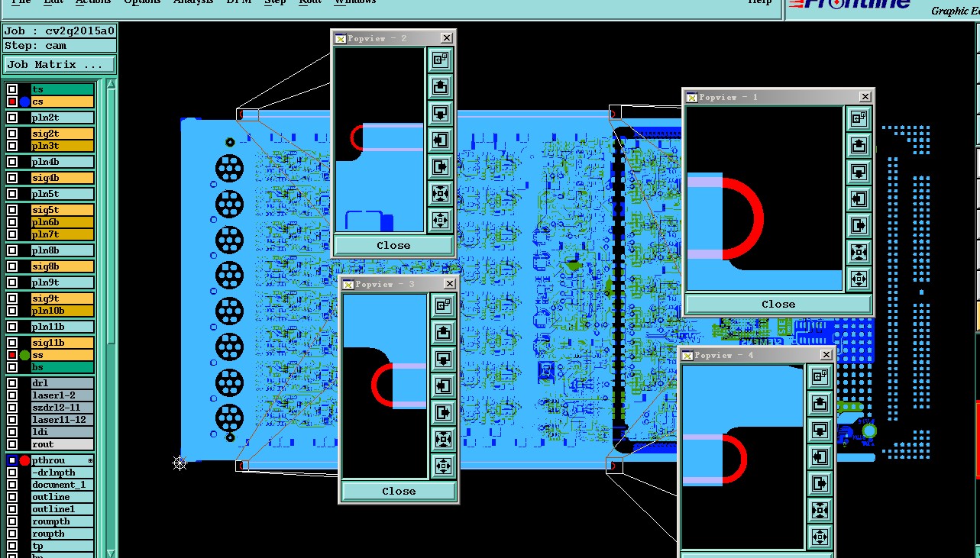Viewport: 980px width, 558px height.
Task: Zoom out using Popview - 2 outward arrows icon
Action: [440, 221]
